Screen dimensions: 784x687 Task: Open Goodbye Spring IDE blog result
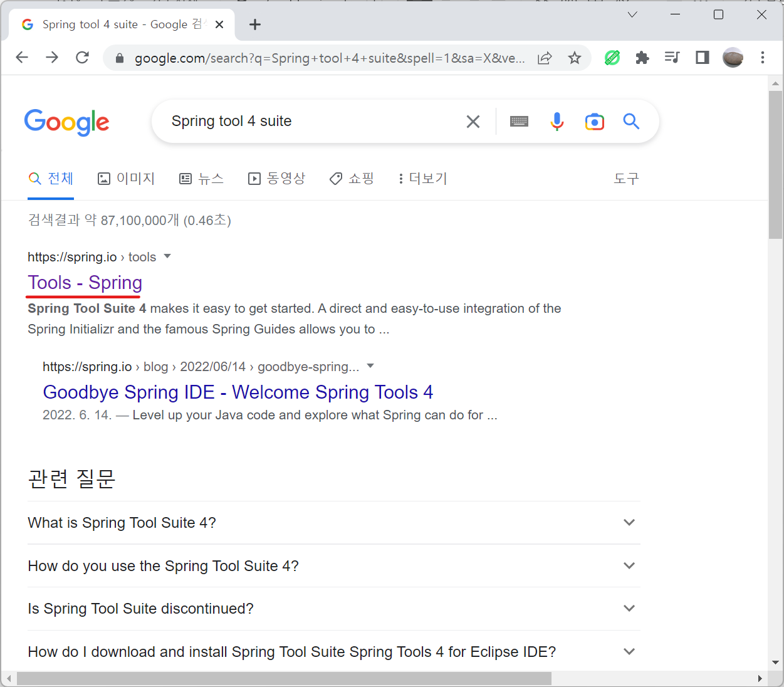point(238,392)
